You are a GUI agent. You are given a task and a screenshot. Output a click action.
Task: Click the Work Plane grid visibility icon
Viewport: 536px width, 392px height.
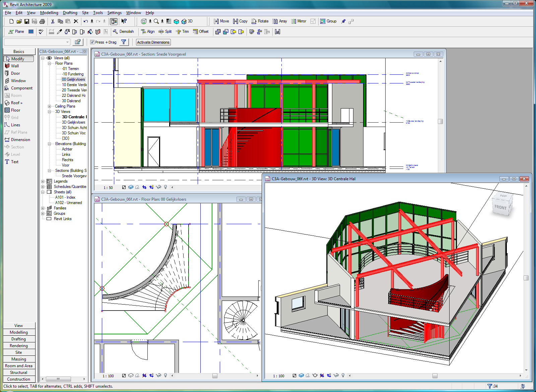[31, 31]
